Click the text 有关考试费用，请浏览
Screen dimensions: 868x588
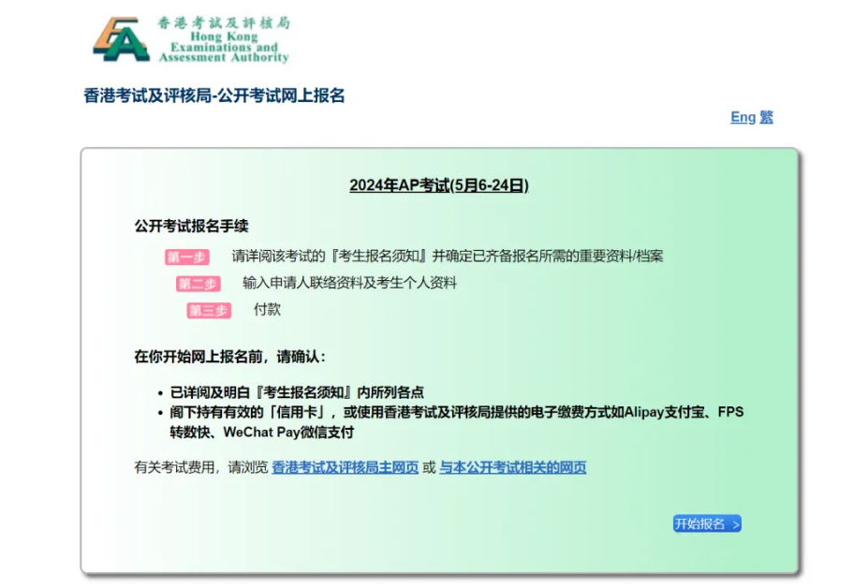click(x=201, y=468)
